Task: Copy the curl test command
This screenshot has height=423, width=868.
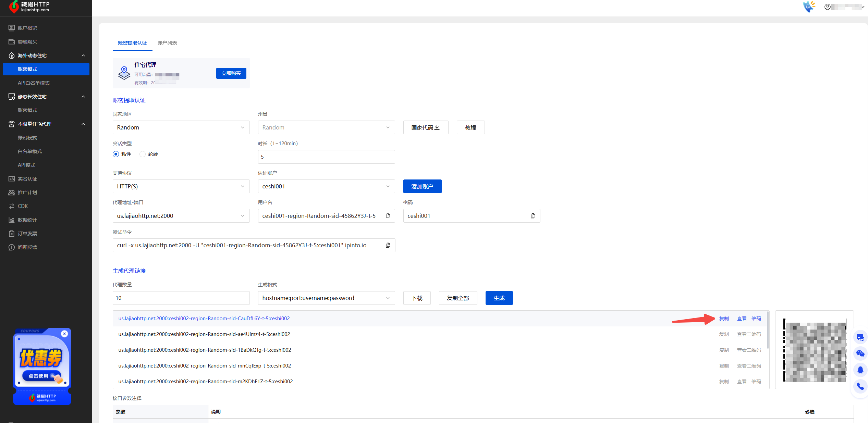Action: [x=388, y=245]
